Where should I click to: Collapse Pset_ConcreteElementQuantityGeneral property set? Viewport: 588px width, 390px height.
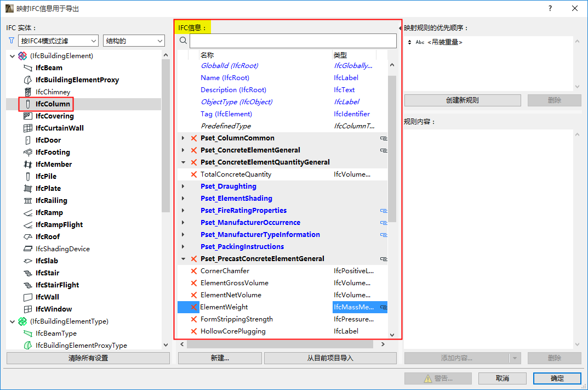click(x=183, y=162)
